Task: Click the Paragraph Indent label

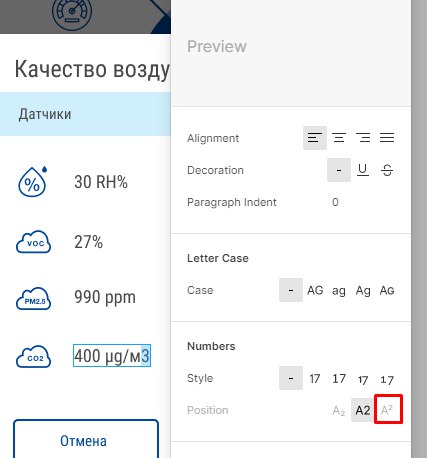Action: pos(232,202)
